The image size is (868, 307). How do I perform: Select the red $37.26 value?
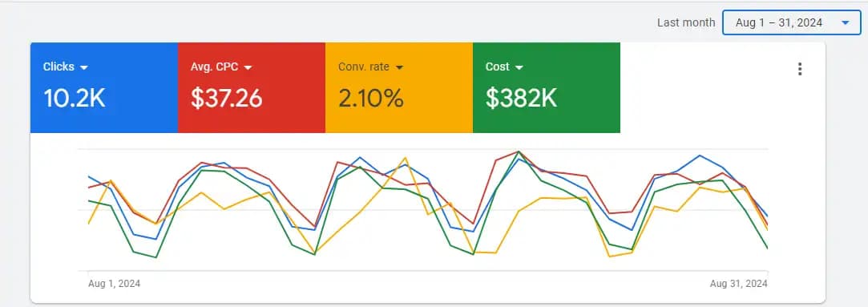click(x=226, y=99)
